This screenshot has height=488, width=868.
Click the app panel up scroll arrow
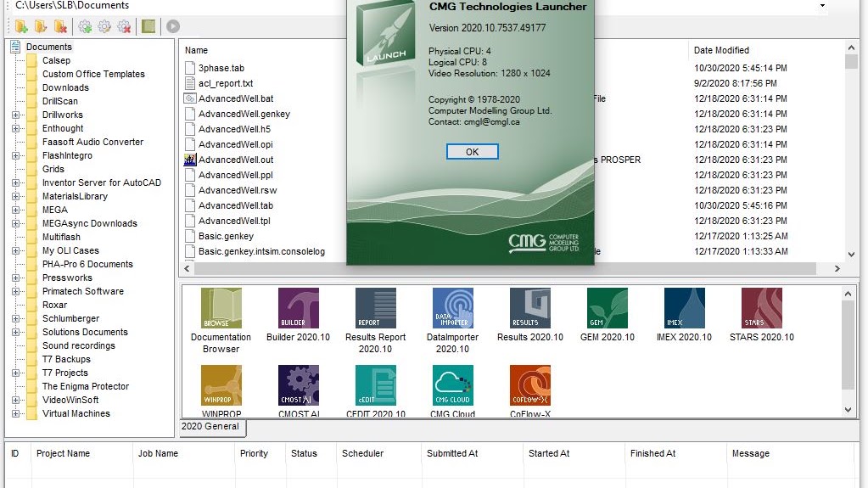(x=848, y=294)
